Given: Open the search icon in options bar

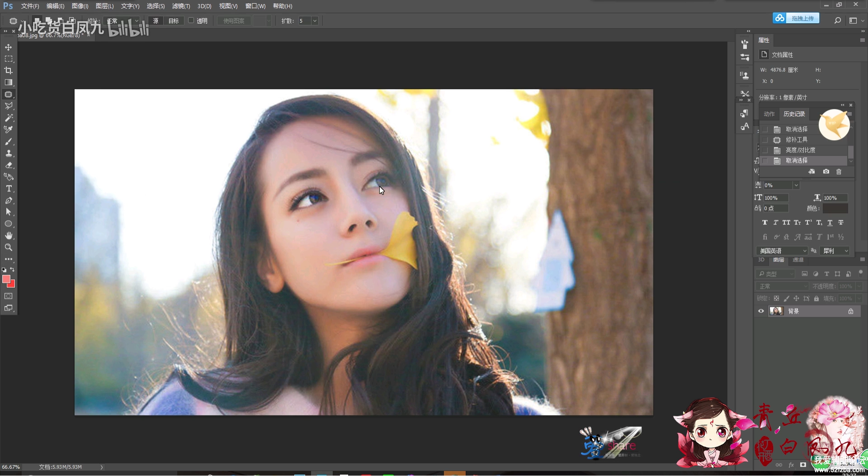Looking at the screenshot, I should (x=837, y=20).
